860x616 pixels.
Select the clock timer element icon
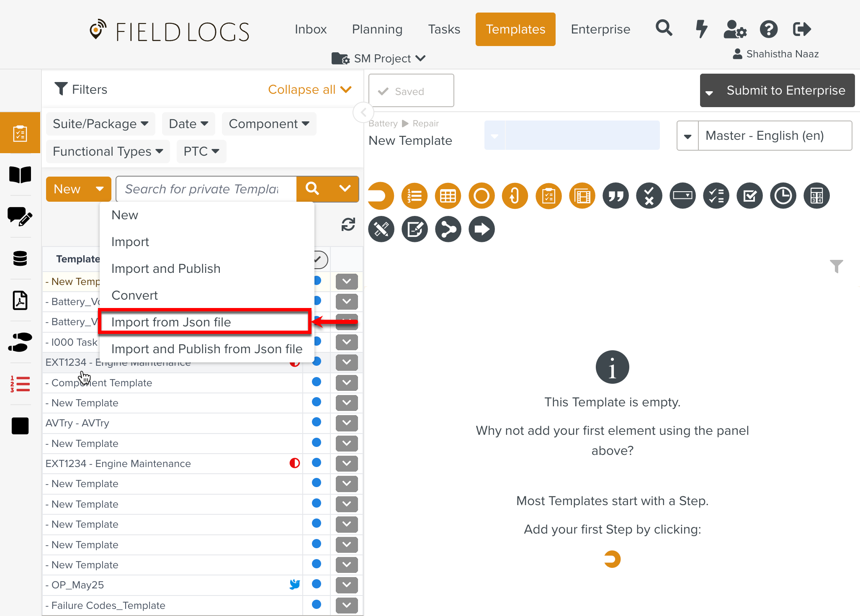(783, 195)
